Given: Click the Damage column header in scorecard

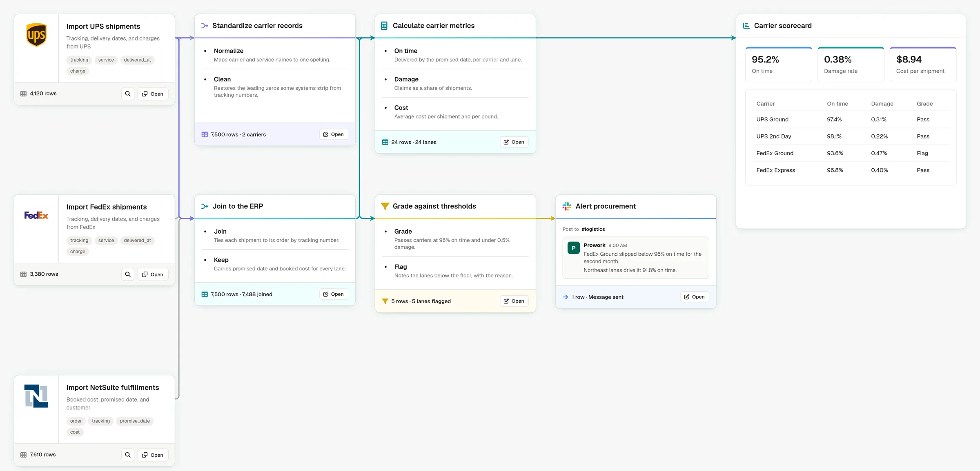Looking at the screenshot, I should (882, 104).
